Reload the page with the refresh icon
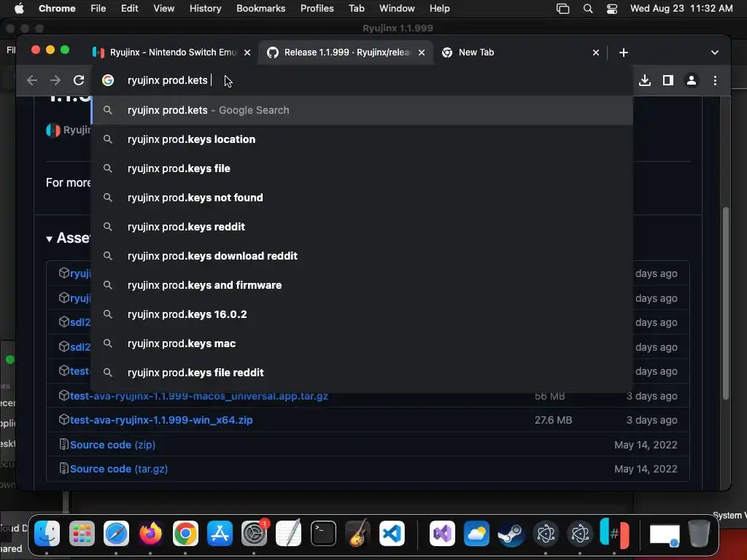 [79, 80]
